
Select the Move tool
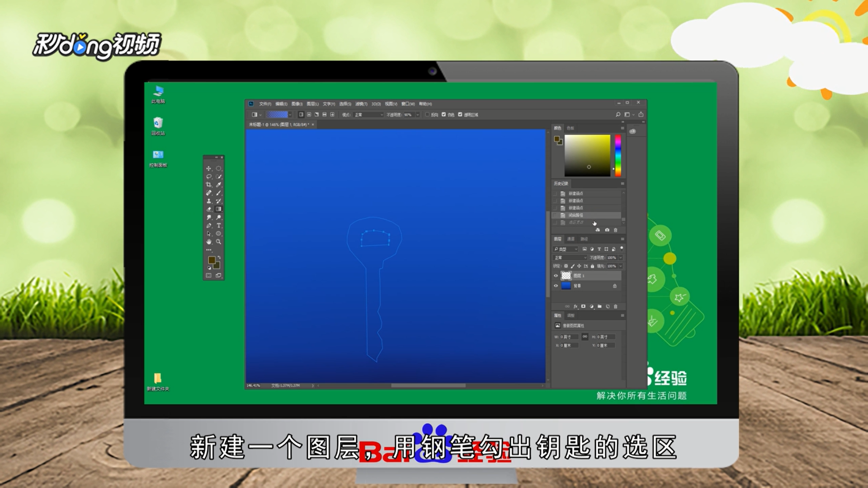pyautogui.click(x=208, y=169)
